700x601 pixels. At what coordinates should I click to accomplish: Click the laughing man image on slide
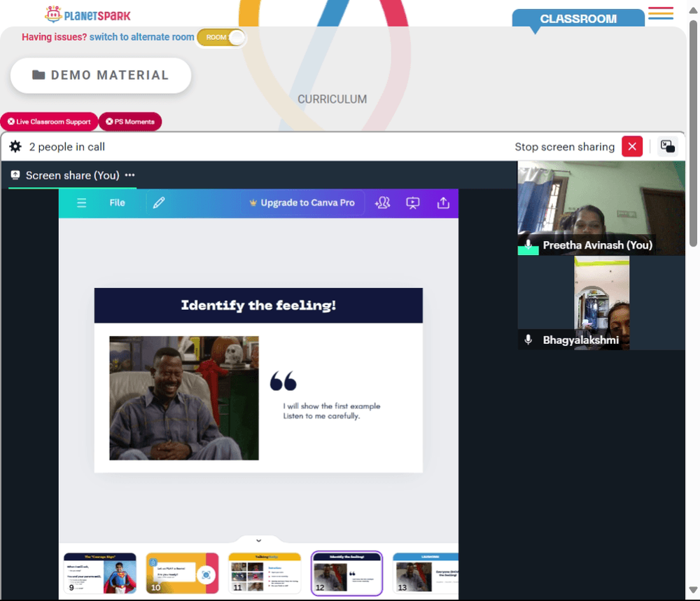tap(184, 398)
